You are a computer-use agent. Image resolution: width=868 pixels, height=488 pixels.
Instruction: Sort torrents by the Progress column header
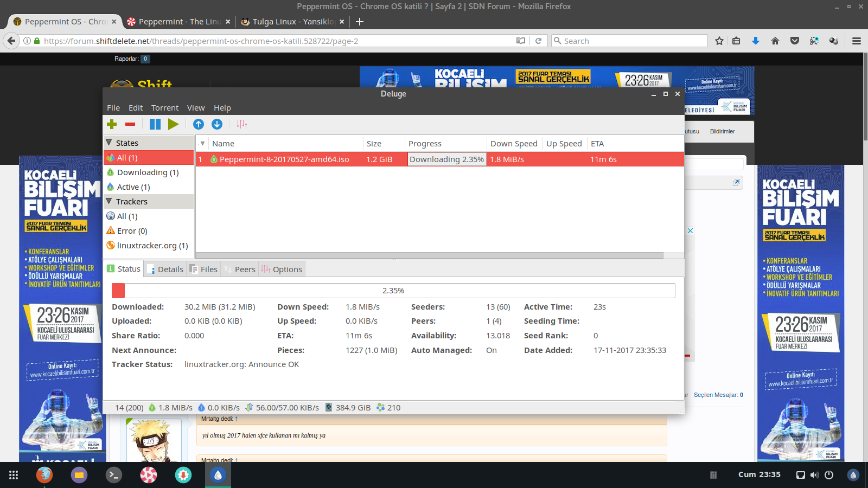[446, 144]
